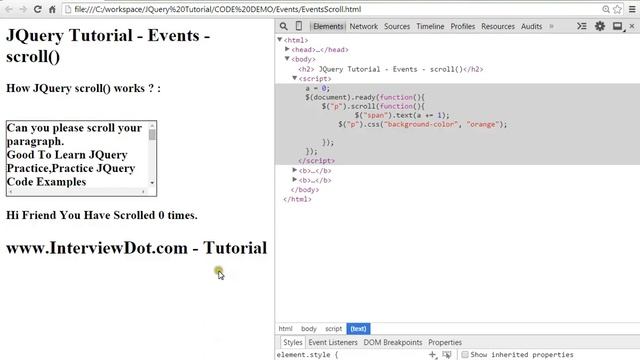The image size is (640, 360).
Task: Bookmark this page with the star icon
Action: click(618, 9)
